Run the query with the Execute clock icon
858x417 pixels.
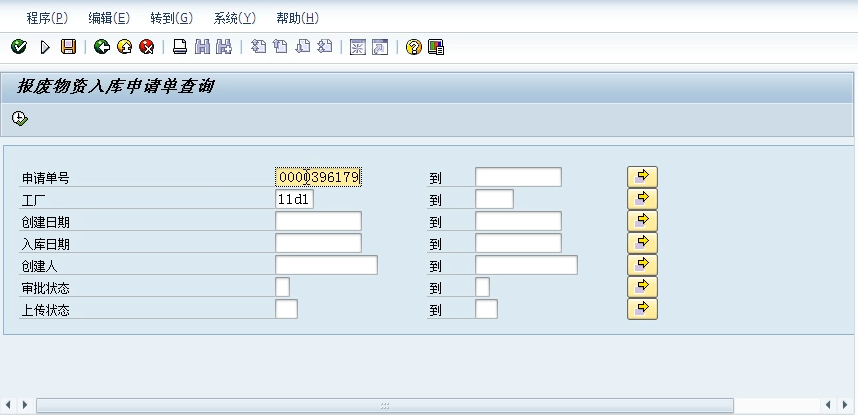click(x=20, y=119)
